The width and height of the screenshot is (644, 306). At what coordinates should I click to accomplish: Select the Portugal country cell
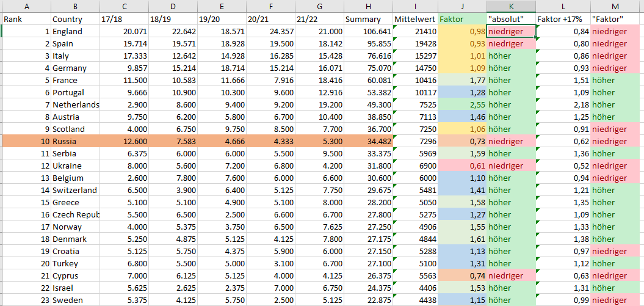(x=76, y=92)
